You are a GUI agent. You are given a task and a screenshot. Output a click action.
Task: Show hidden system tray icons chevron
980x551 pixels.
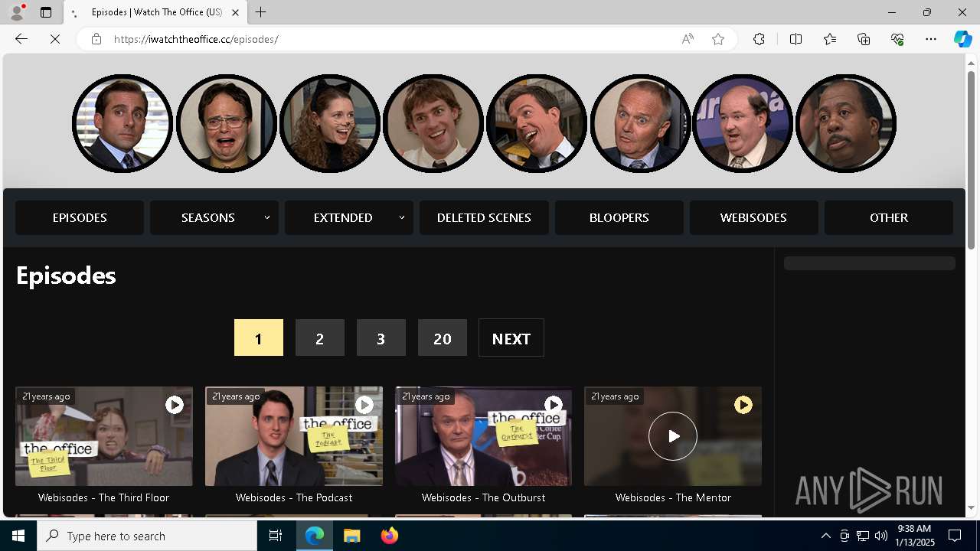(825, 536)
